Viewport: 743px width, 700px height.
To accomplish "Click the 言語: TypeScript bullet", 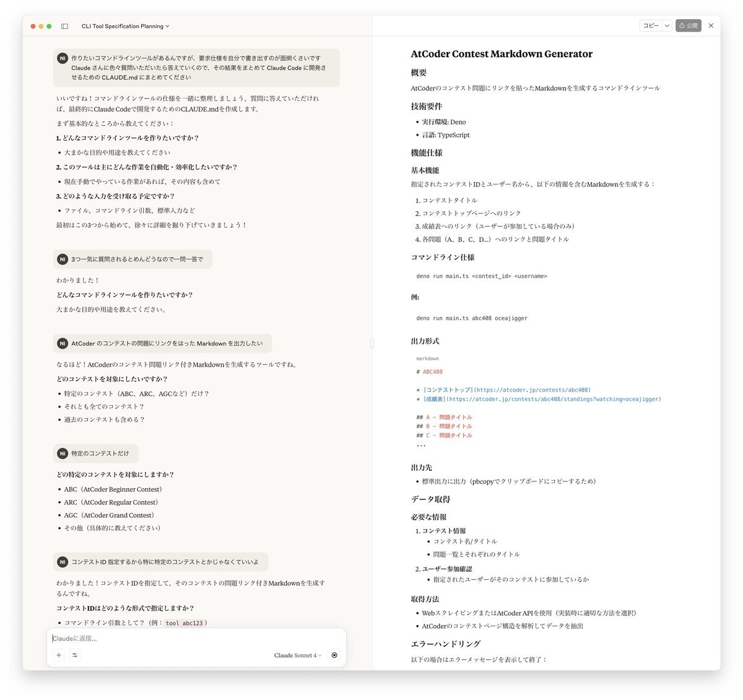I will [x=446, y=135].
